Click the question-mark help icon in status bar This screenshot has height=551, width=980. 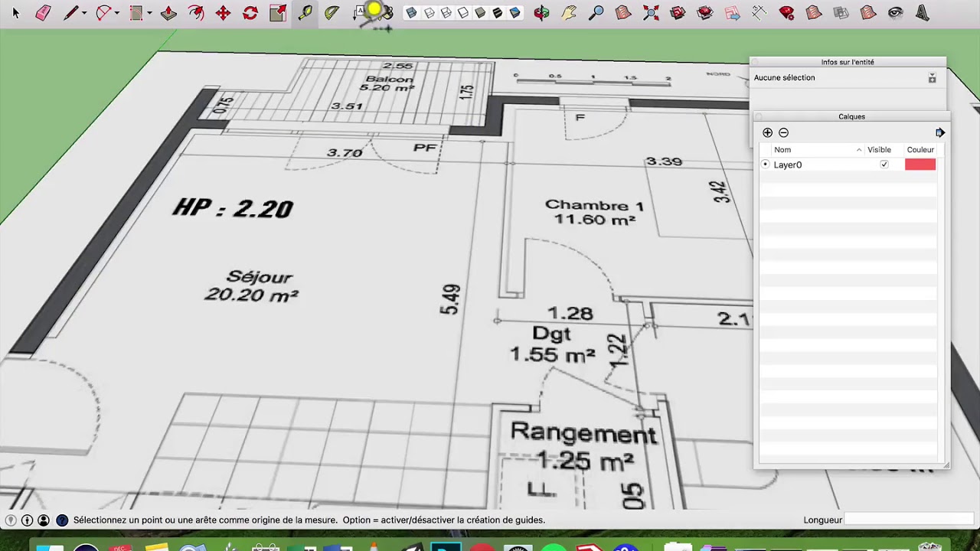point(62,520)
